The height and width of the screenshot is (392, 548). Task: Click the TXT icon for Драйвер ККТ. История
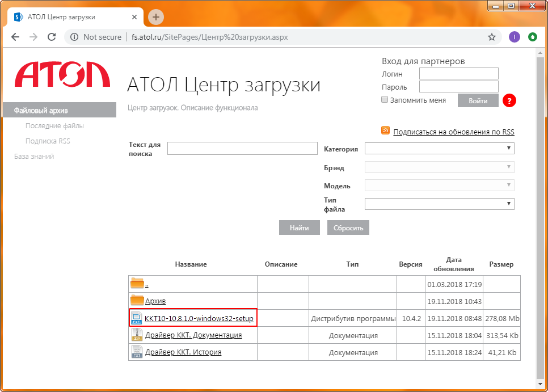[x=136, y=352]
